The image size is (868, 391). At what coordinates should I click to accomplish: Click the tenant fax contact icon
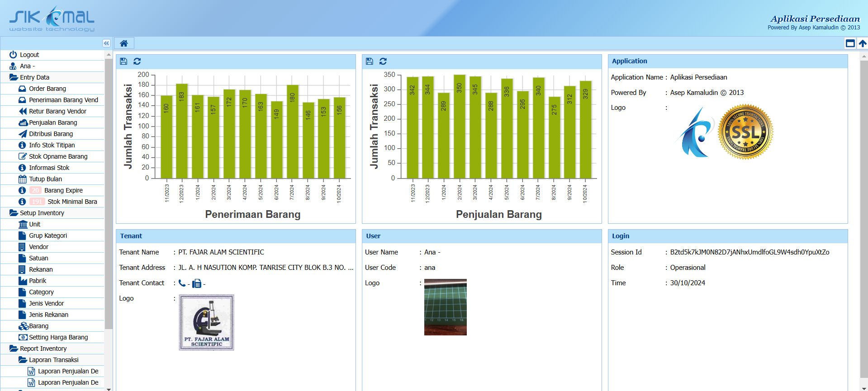tap(197, 283)
